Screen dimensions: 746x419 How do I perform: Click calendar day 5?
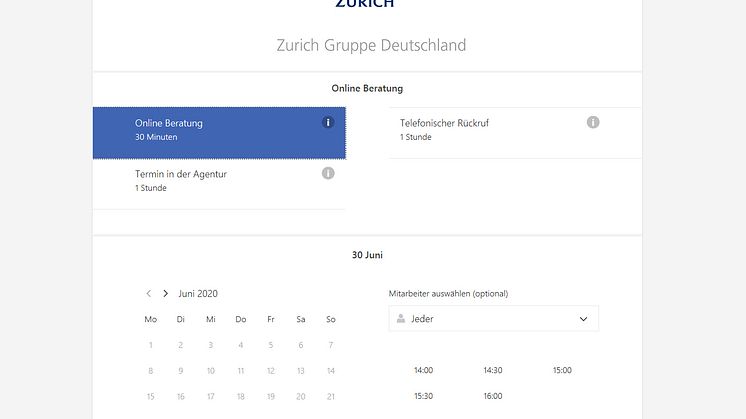coord(271,345)
